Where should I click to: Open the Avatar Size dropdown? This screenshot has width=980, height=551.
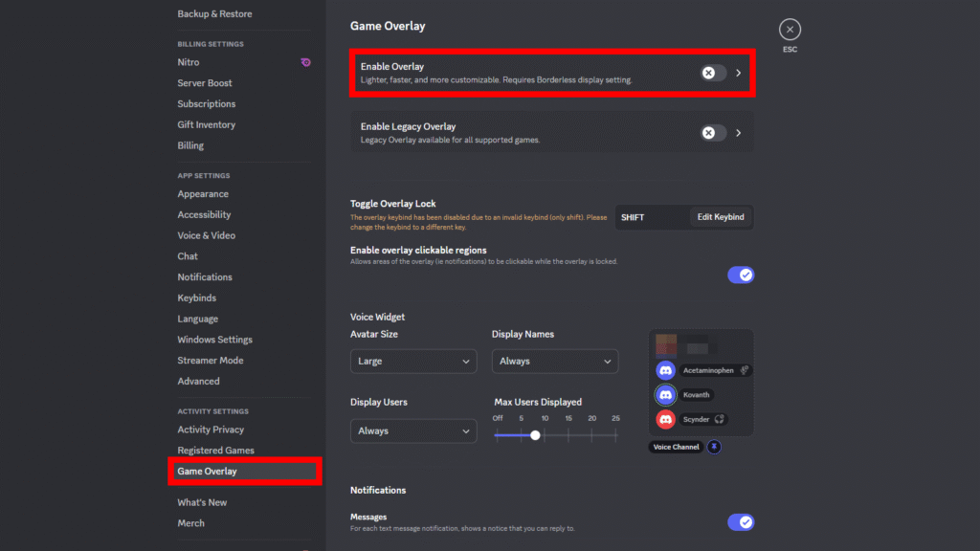click(x=413, y=361)
